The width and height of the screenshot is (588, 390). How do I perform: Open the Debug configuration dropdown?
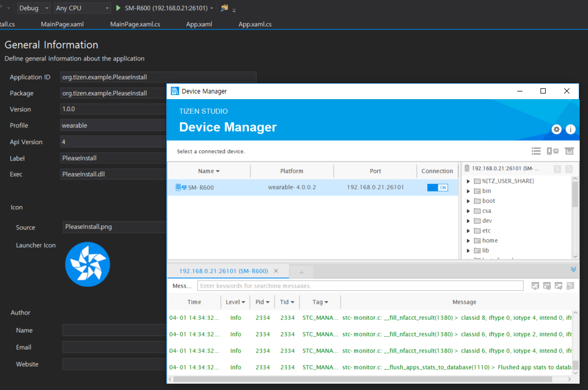[34, 8]
